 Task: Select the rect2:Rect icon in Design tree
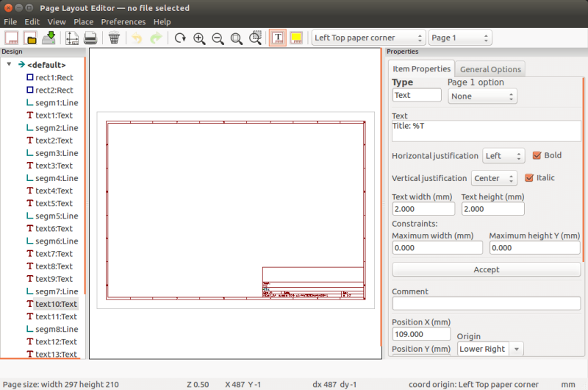(x=30, y=90)
